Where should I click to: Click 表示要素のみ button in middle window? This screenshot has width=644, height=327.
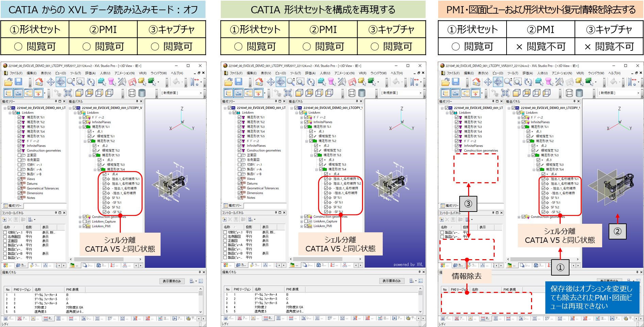point(392,281)
